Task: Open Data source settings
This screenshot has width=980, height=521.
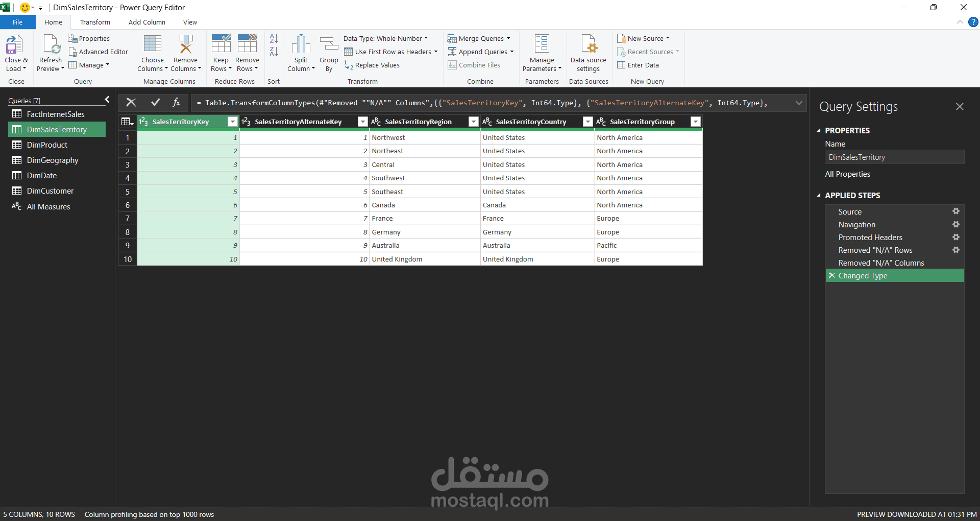Action: click(589, 54)
